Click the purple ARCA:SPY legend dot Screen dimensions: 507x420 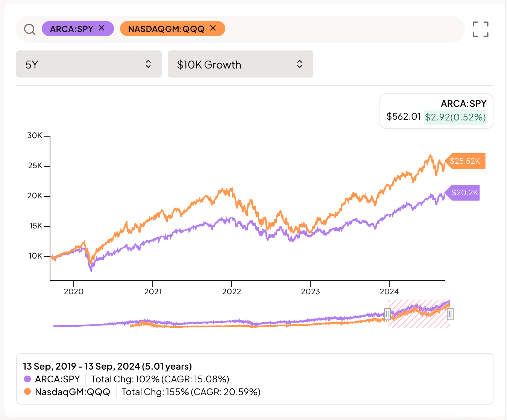coord(27,379)
